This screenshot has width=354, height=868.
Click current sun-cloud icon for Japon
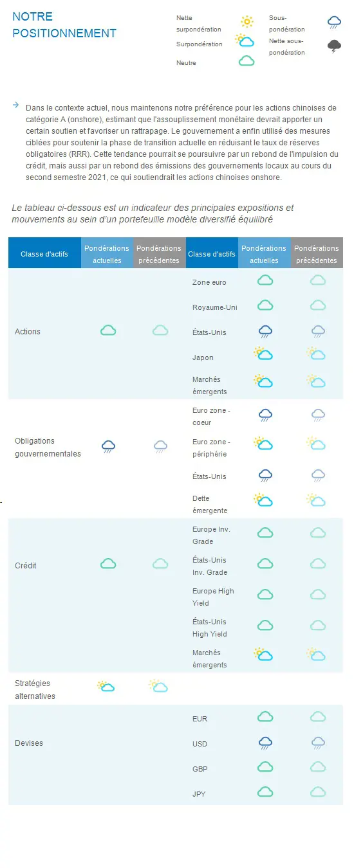pos(263,354)
